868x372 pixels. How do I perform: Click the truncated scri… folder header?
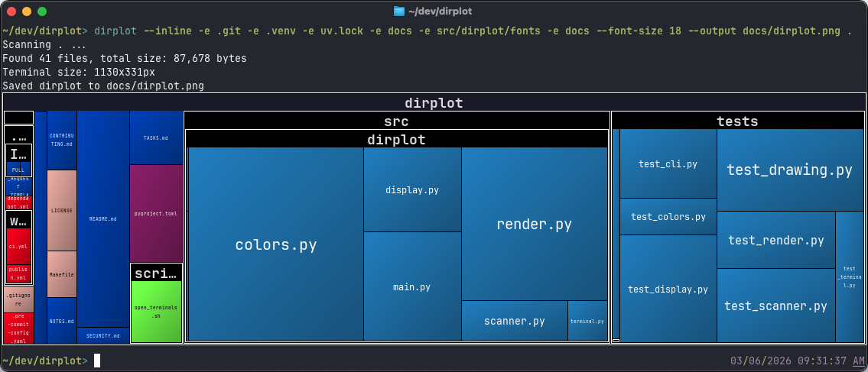point(158,273)
